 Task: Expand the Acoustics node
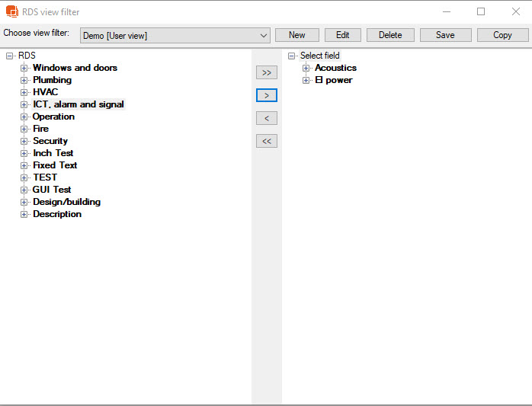[306, 69]
